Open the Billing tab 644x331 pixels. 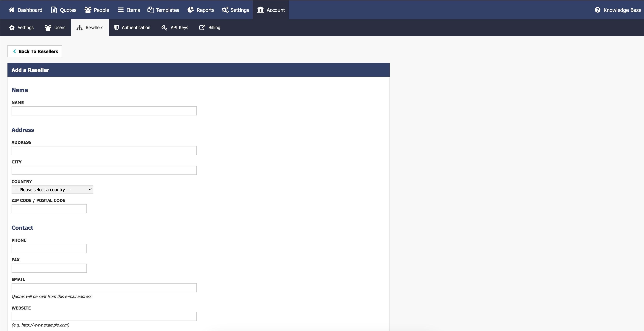pos(210,27)
